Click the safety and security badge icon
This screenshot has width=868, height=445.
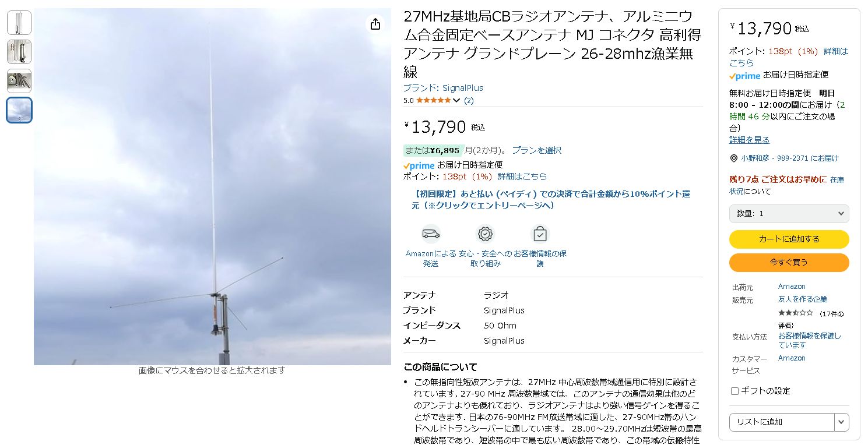tap(485, 234)
